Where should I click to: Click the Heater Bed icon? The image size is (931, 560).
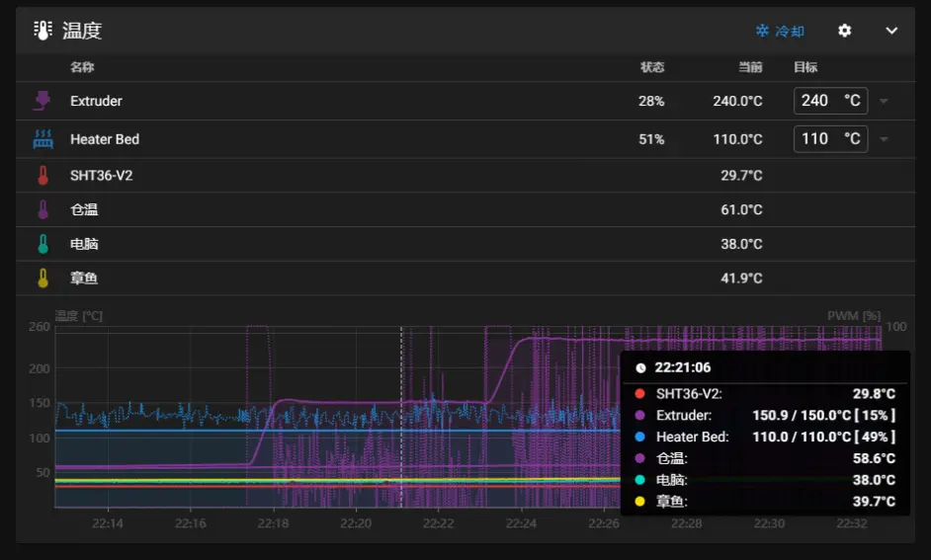42,139
